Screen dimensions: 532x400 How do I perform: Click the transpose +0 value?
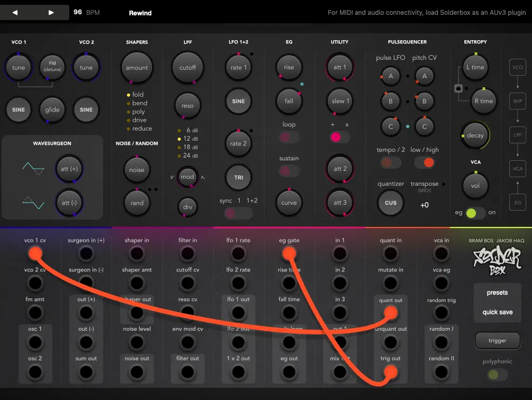click(425, 205)
